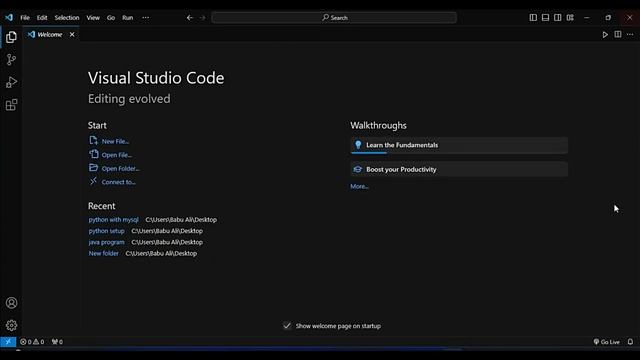The height and width of the screenshot is (360, 640).
Task: Restore down the VS Code window
Action: tap(608, 18)
